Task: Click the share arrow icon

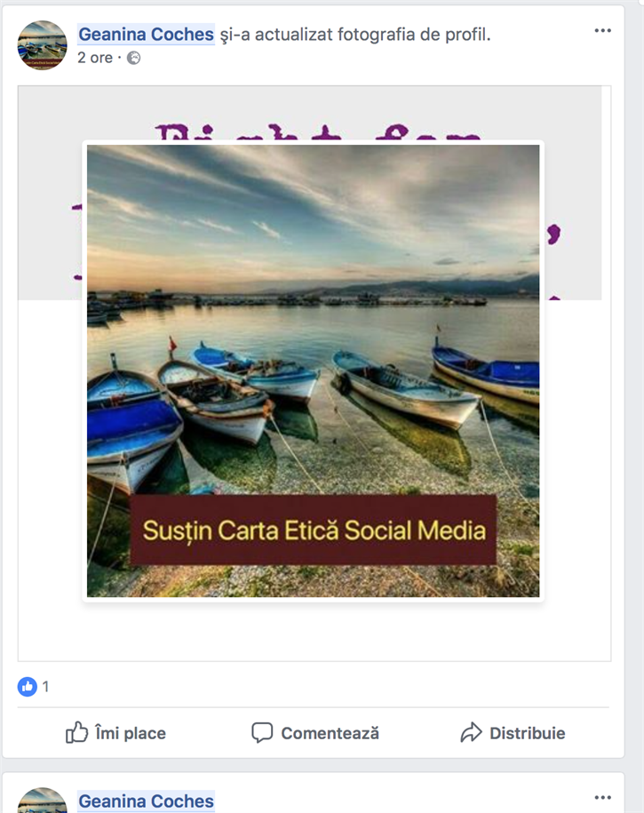Action: (x=471, y=733)
